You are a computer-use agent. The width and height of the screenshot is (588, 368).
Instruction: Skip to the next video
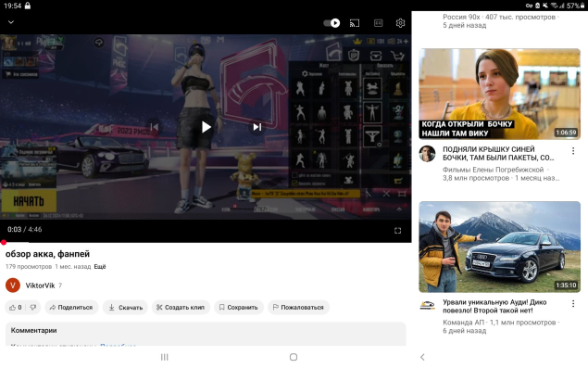tap(256, 127)
